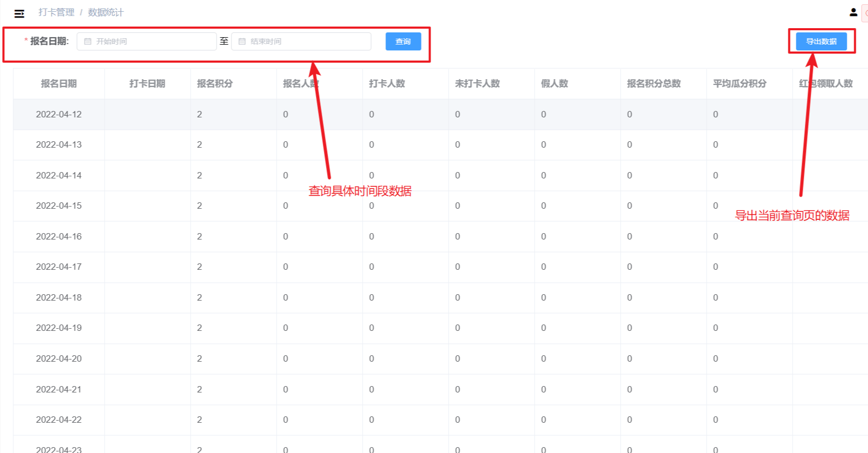
Task: Click the 打卡日期 column header
Action: coord(147,83)
